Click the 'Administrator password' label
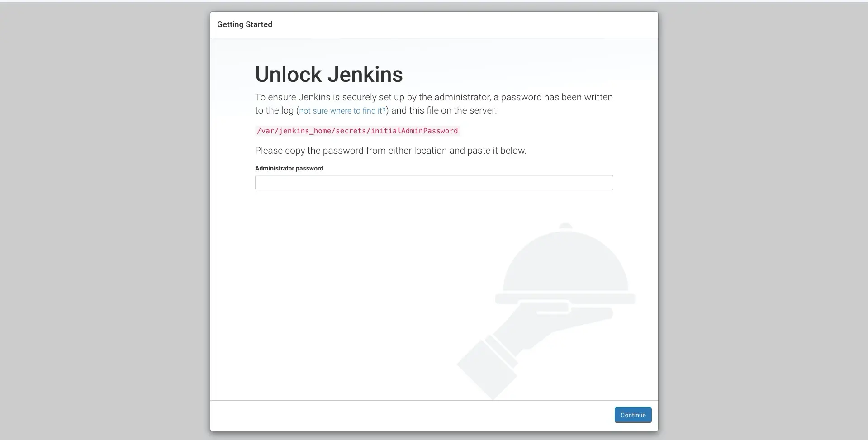868x440 pixels. (x=289, y=168)
